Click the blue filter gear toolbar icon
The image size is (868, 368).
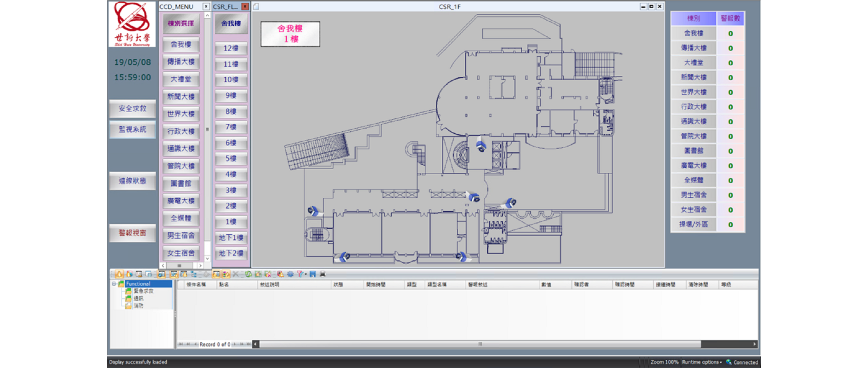click(x=290, y=274)
